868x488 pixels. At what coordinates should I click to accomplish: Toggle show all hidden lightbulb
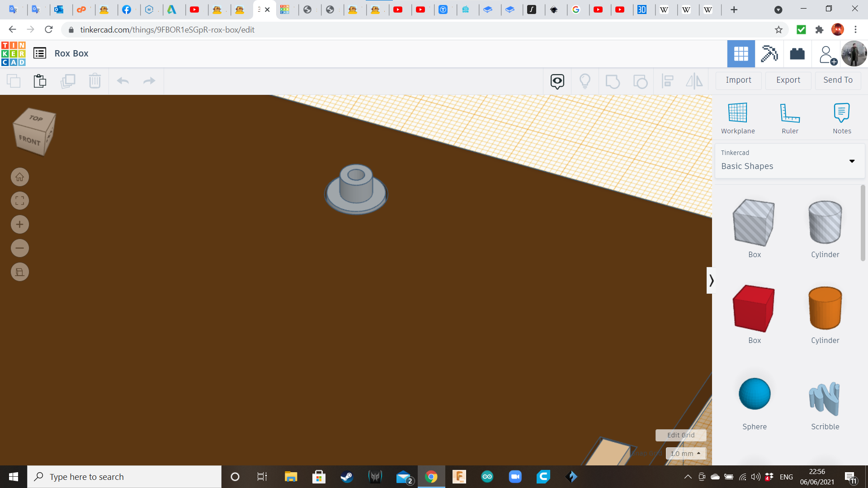pos(585,81)
